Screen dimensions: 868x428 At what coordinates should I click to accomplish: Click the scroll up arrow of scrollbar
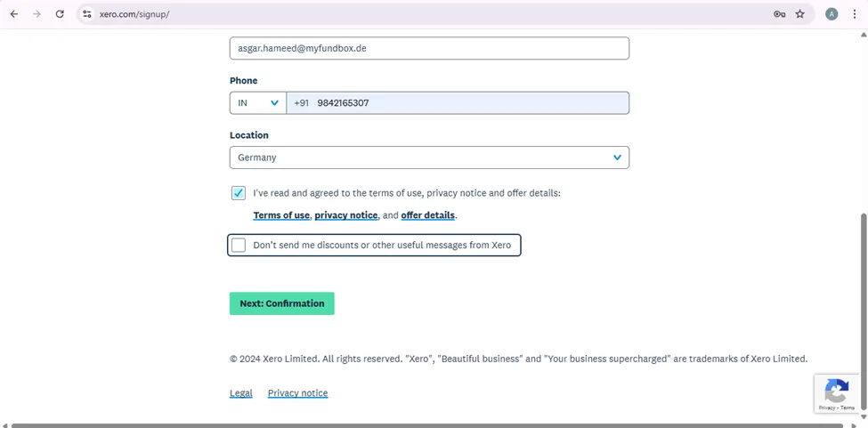[864, 35]
